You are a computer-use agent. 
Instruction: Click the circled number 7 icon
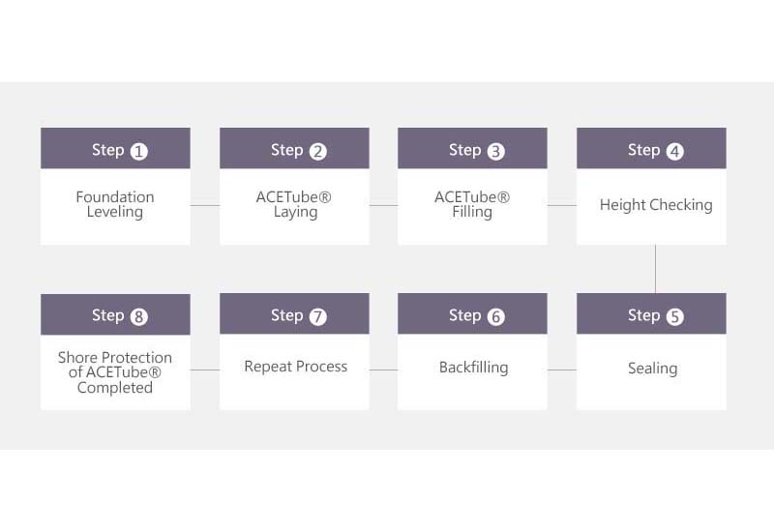[x=318, y=316]
